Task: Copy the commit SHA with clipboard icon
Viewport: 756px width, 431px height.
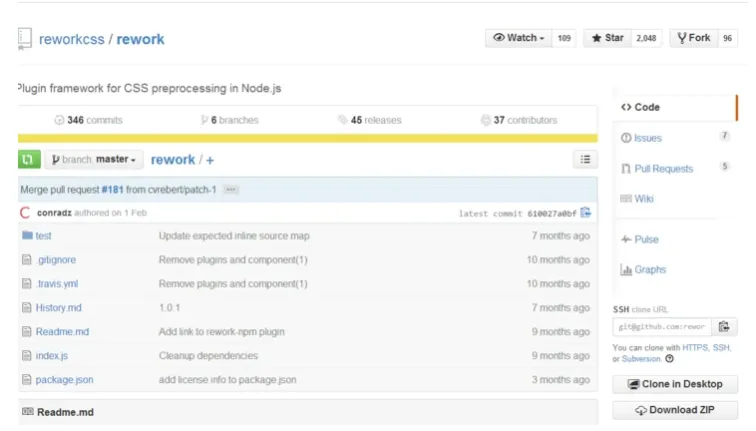Action: tap(586, 213)
